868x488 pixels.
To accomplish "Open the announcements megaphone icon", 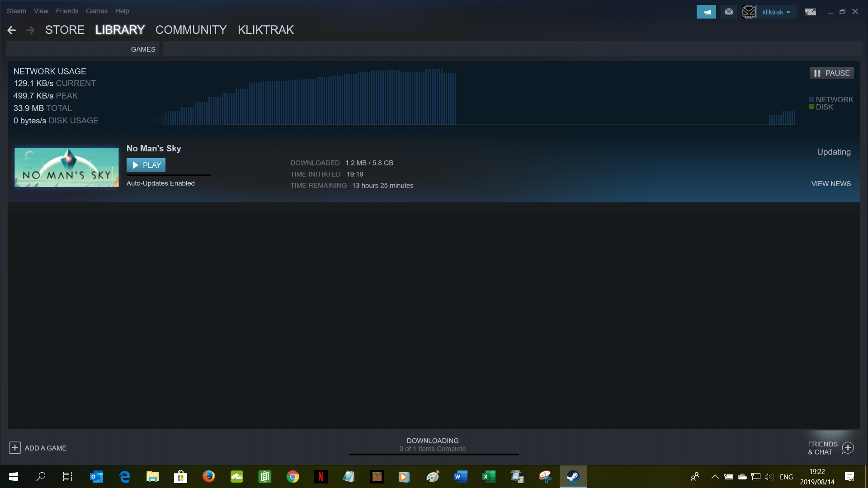I will pos(706,12).
